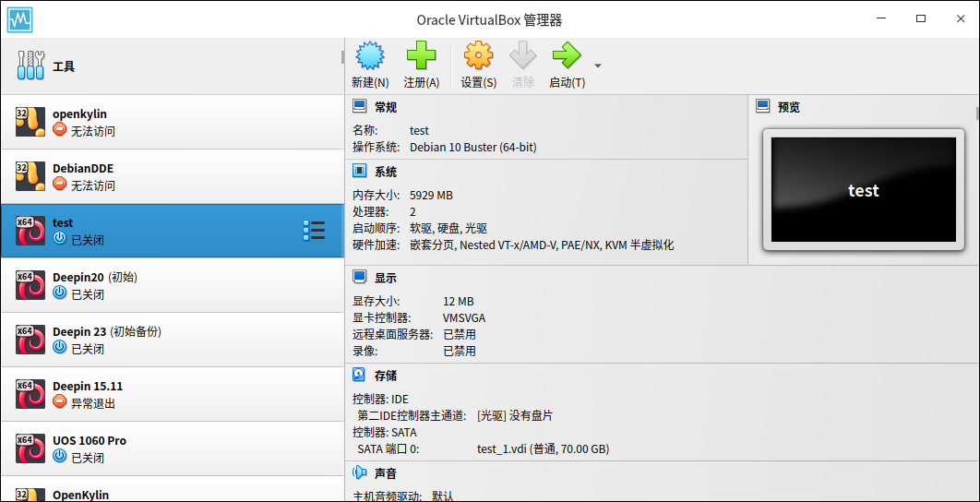
Task: Click the list menu icon on test VM
Action: point(314,231)
